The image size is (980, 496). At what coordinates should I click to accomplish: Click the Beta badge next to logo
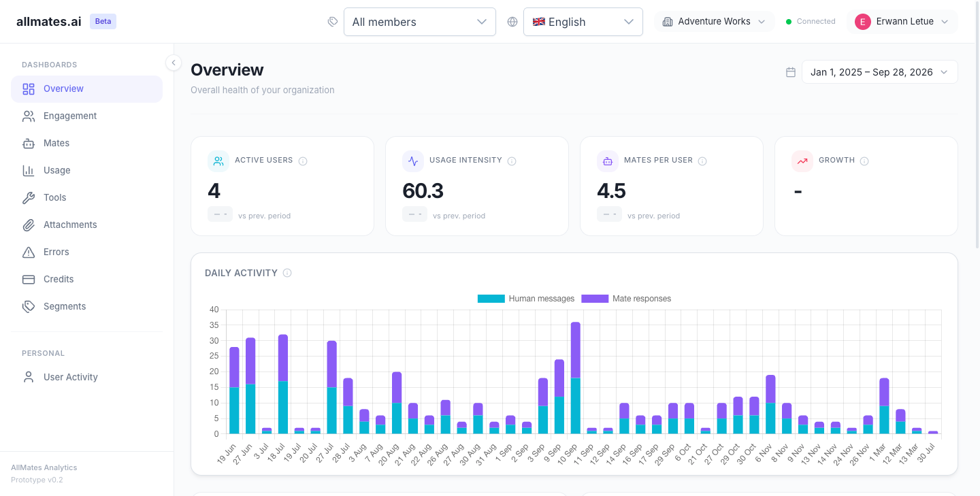(103, 21)
